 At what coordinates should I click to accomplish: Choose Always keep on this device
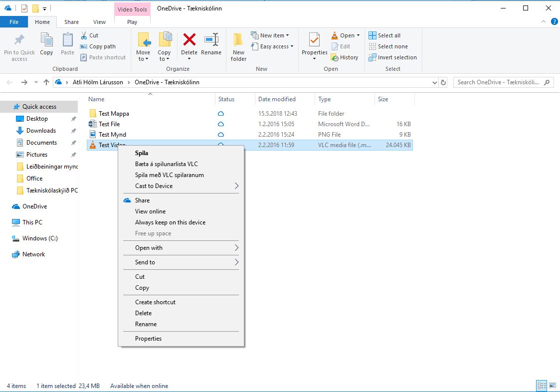click(170, 222)
